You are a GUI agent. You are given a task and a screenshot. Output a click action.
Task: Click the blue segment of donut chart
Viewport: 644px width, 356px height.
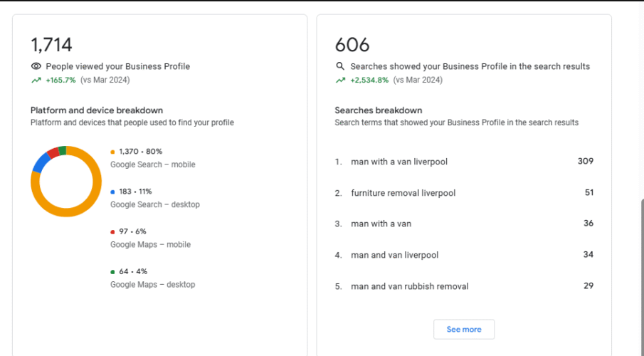[x=39, y=162]
